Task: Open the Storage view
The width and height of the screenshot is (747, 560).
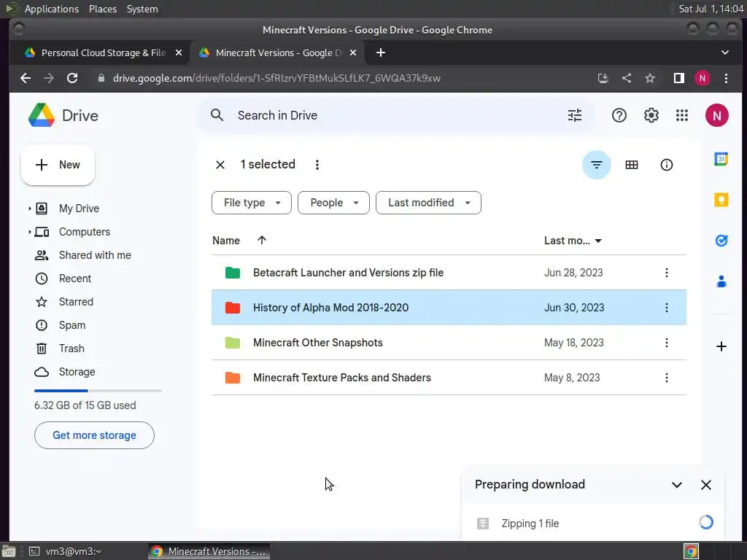Action: tap(77, 372)
